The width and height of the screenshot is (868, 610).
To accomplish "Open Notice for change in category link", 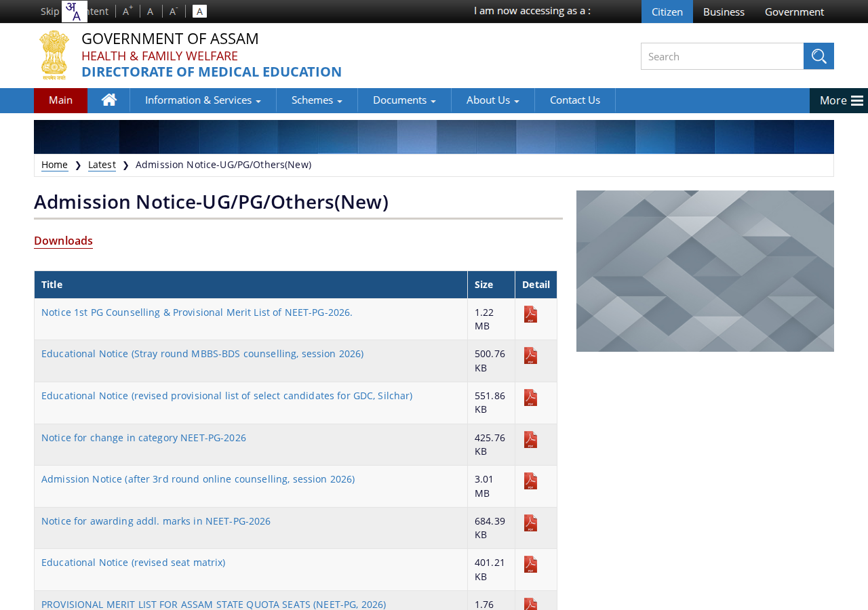I will [x=144, y=438].
